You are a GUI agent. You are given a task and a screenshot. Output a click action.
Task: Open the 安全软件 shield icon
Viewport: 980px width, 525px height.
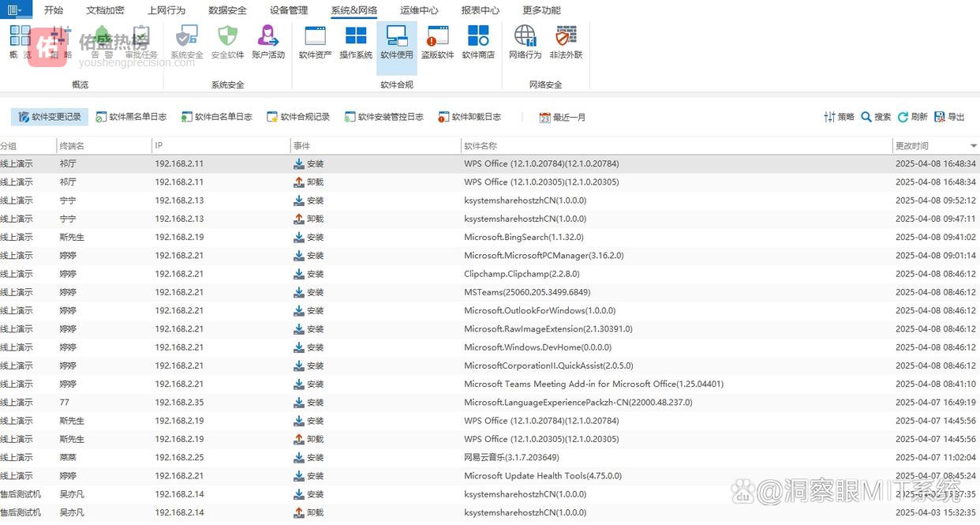point(227,42)
